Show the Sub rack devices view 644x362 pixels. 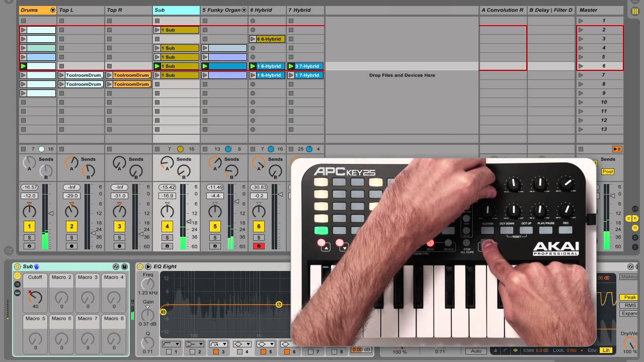click(x=17, y=293)
